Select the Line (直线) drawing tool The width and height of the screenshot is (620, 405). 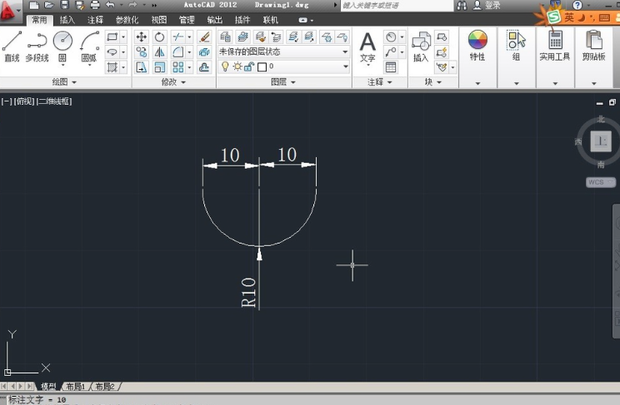(12, 46)
